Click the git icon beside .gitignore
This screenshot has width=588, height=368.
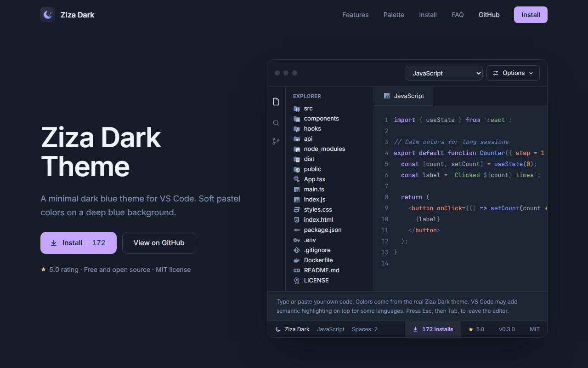[x=297, y=250]
